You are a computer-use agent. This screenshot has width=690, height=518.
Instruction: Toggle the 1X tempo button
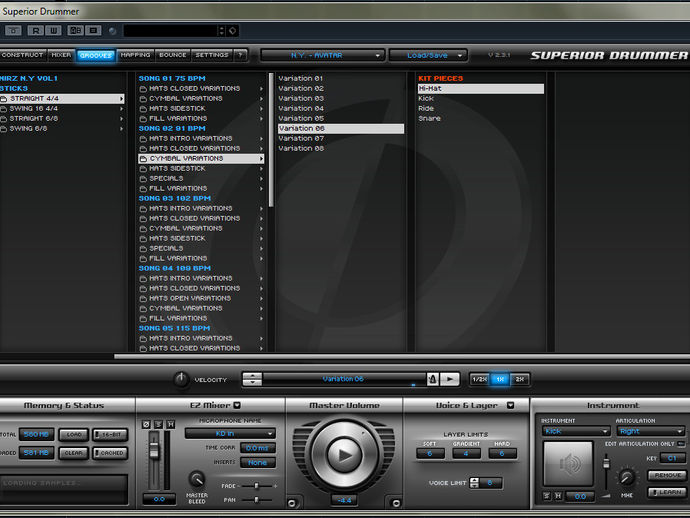[x=500, y=379]
